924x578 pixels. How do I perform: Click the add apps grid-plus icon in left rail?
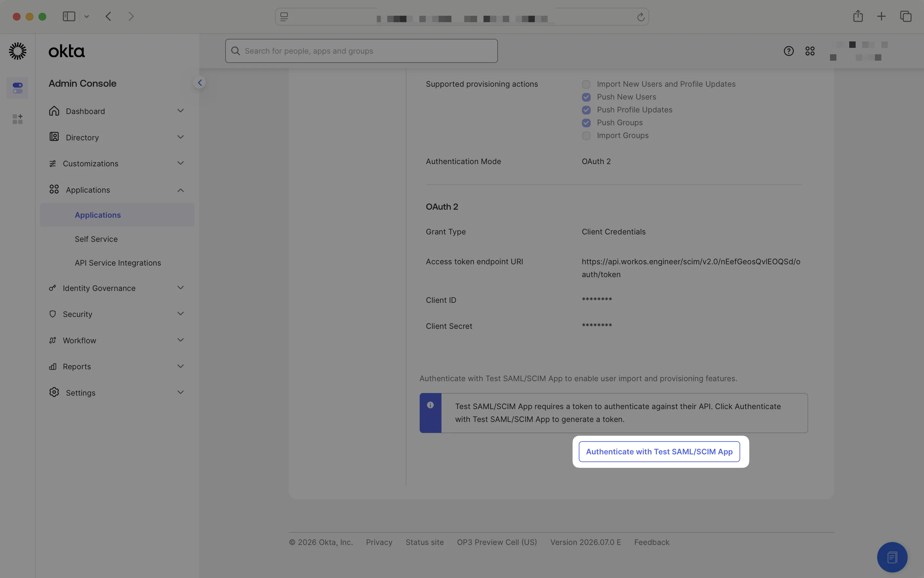[x=18, y=119]
